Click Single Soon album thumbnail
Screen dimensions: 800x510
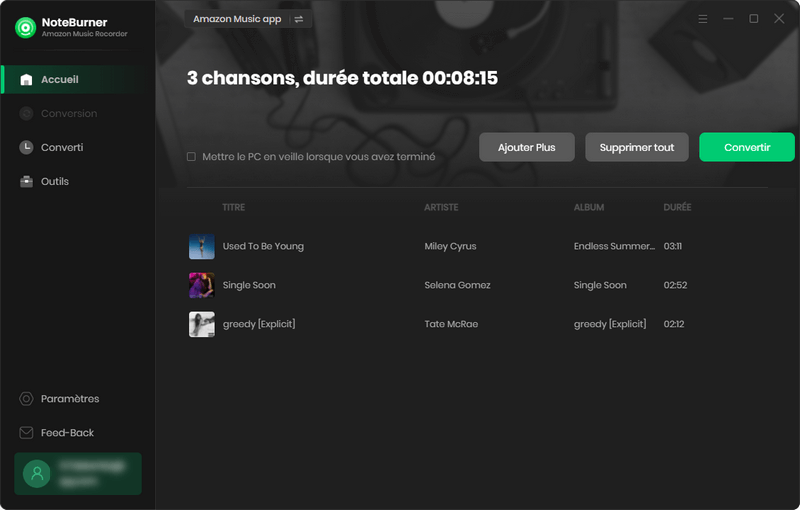coord(202,285)
